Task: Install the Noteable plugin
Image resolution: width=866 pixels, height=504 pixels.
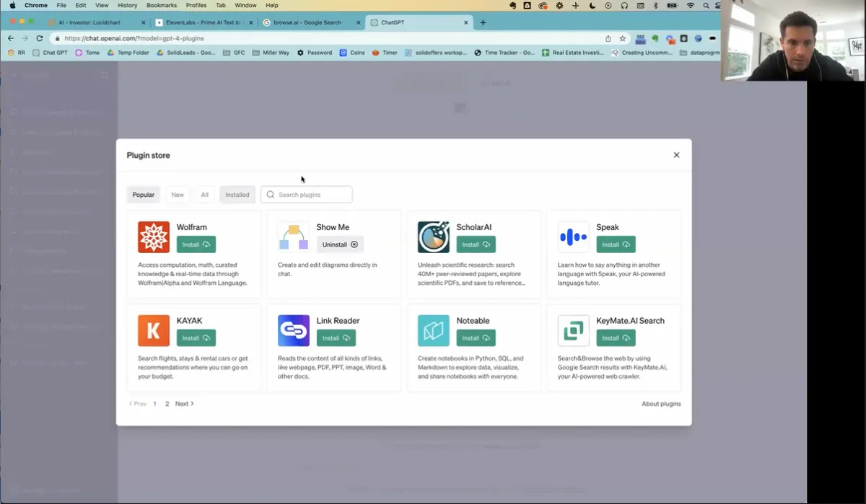Action: (x=476, y=338)
